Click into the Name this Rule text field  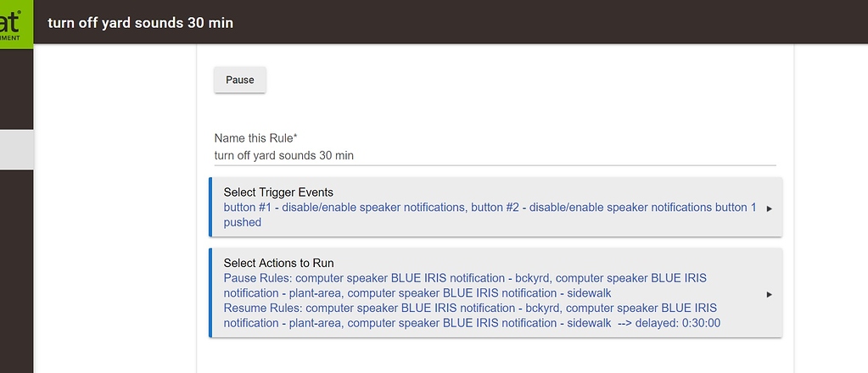click(494, 156)
